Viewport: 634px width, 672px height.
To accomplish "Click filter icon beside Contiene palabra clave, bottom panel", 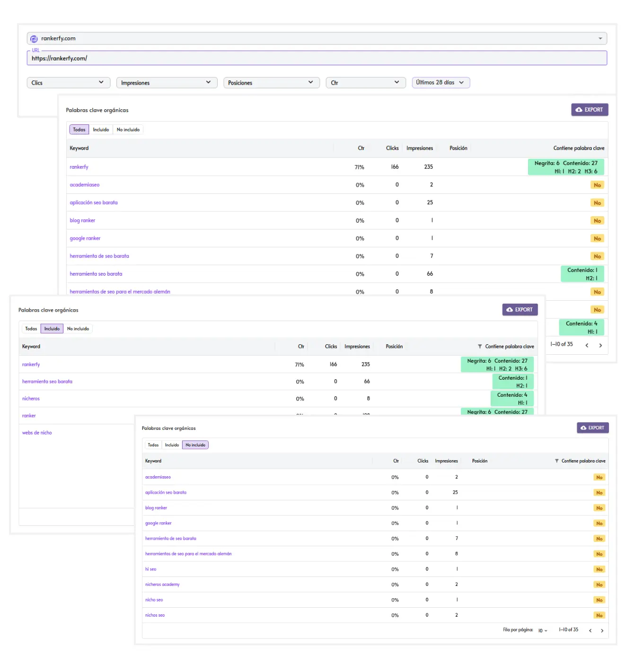I will pos(557,461).
